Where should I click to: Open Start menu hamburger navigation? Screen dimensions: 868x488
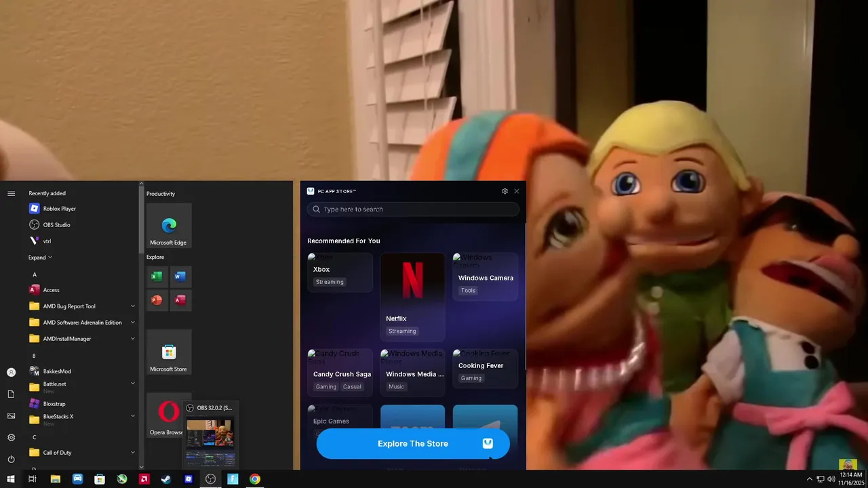(x=11, y=194)
